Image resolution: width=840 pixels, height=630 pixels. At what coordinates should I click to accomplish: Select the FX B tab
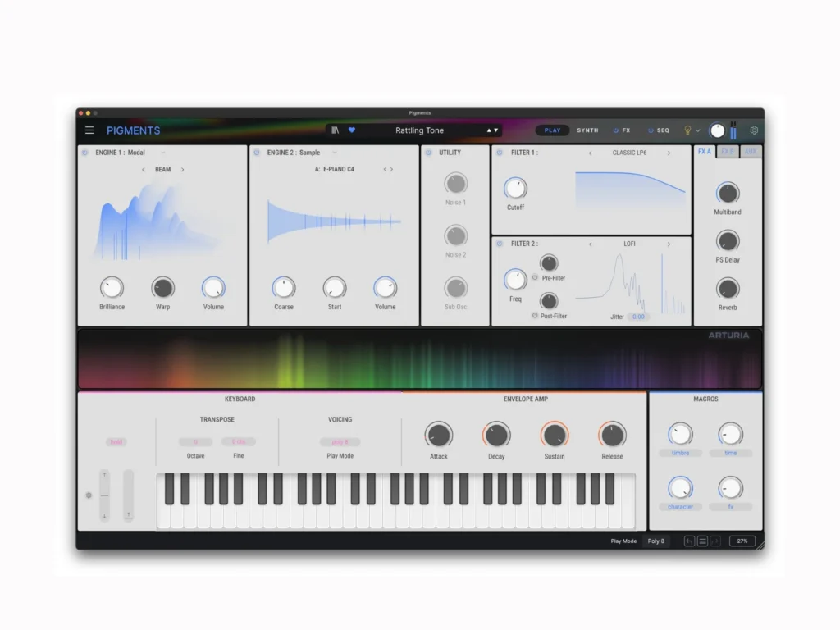tap(728, 152)
